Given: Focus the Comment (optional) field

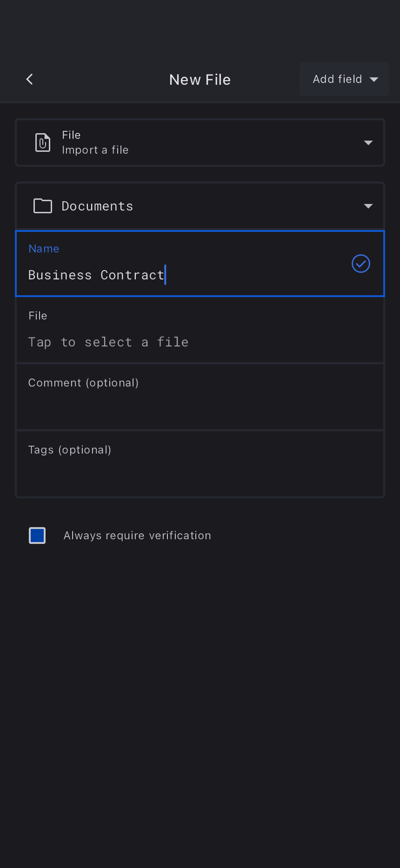Looking at the screenshot, I should (x=200, y=397).
